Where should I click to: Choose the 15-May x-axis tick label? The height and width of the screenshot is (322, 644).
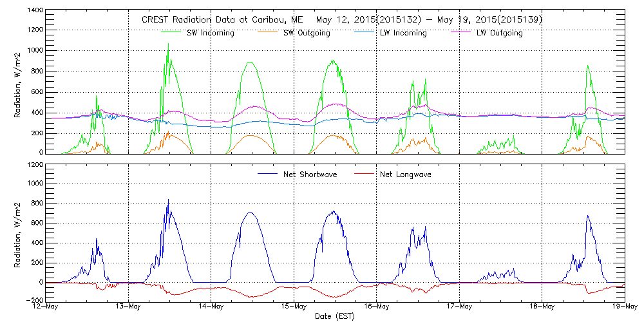point(294,307)
